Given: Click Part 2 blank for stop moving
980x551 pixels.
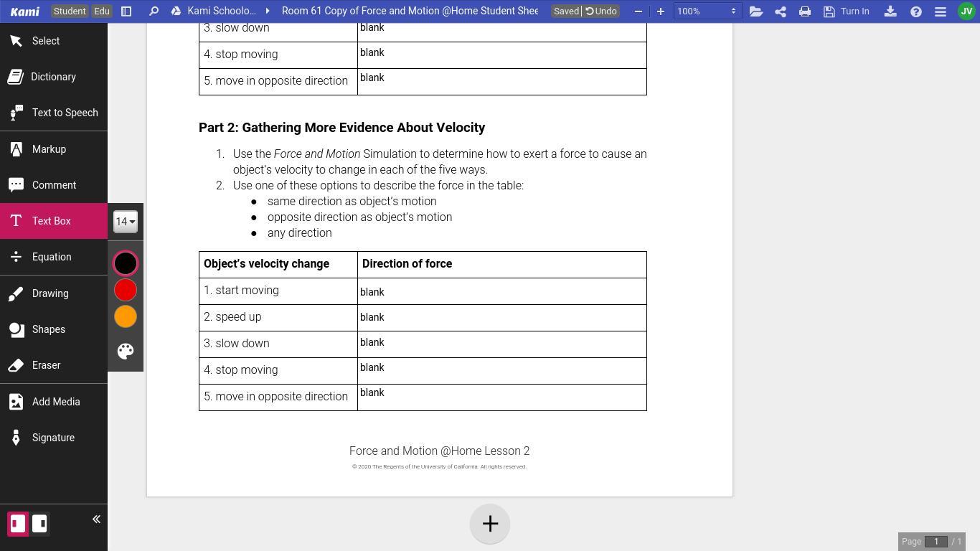Looking at the screenshot, I should (502, 371).
